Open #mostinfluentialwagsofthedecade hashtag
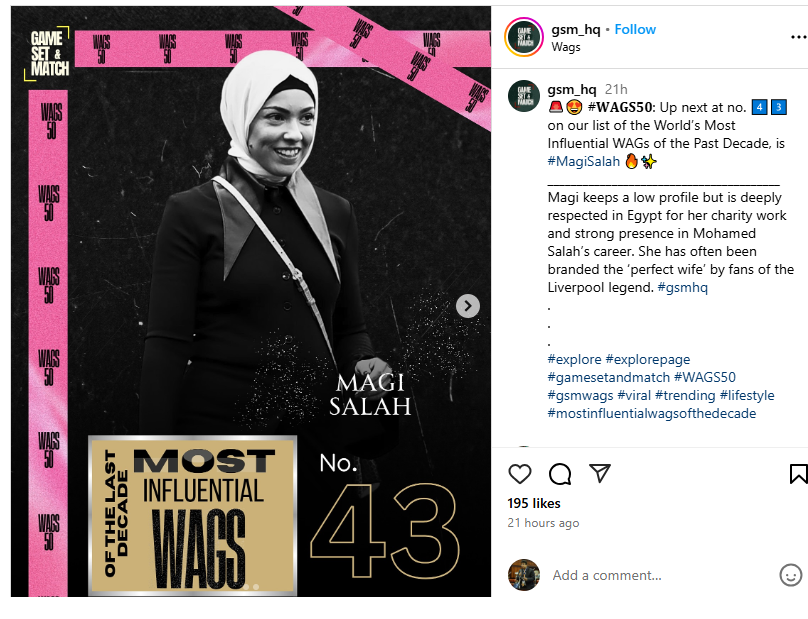Screen dimensions: 808x619 click(652, 413)
